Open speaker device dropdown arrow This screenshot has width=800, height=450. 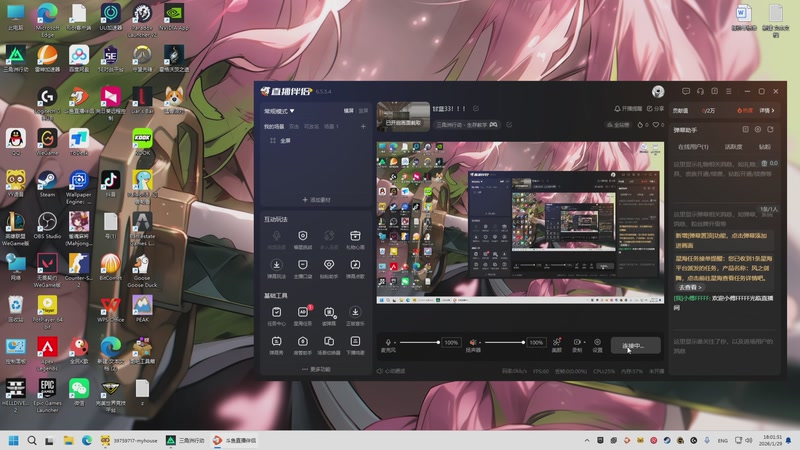(x=480, y=343)
